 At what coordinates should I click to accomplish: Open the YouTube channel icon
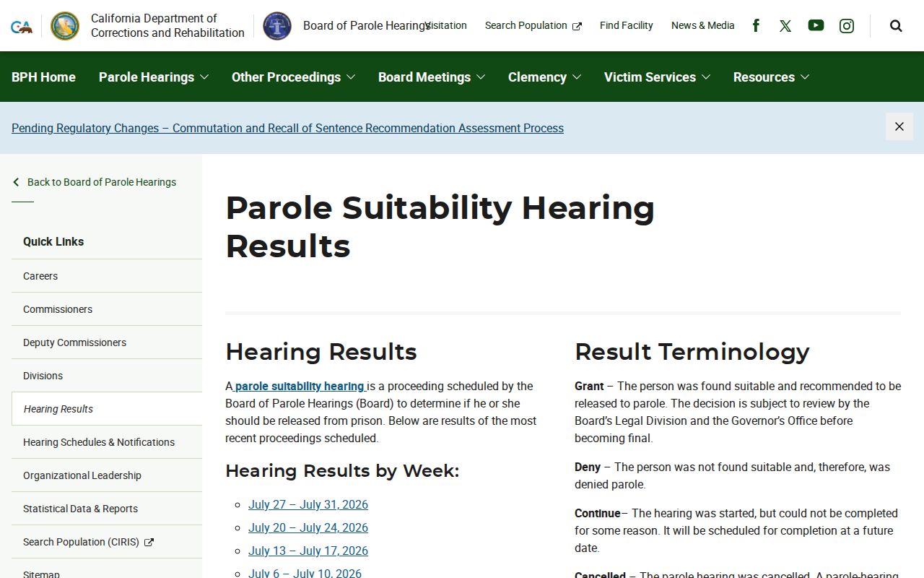tap(816, 25)
